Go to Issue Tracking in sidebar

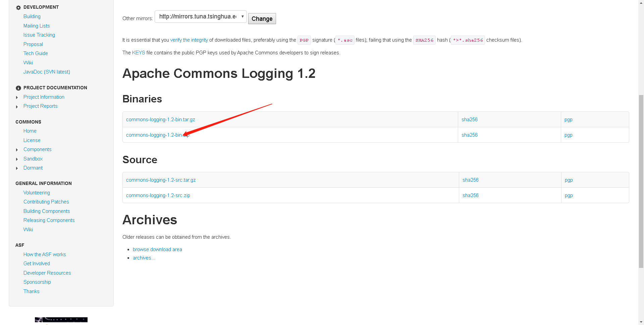pyautogui.click(x=39, y=35)
